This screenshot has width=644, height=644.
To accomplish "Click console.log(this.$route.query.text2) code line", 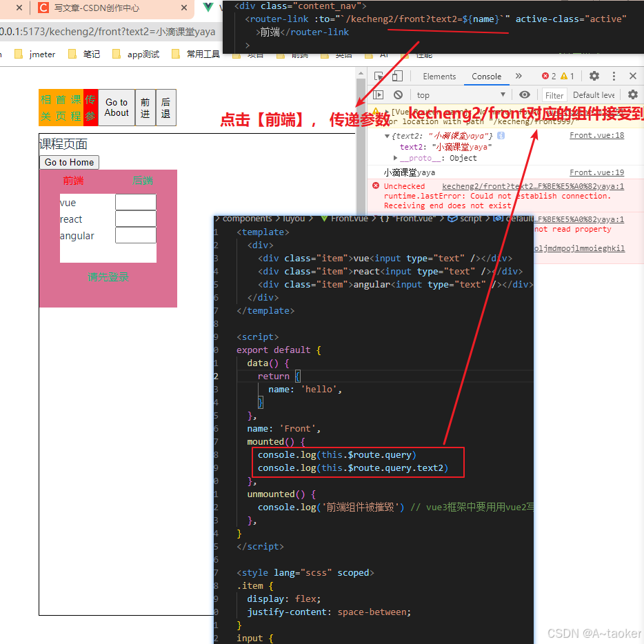I will pyautogui.click(x=353, y=467).
